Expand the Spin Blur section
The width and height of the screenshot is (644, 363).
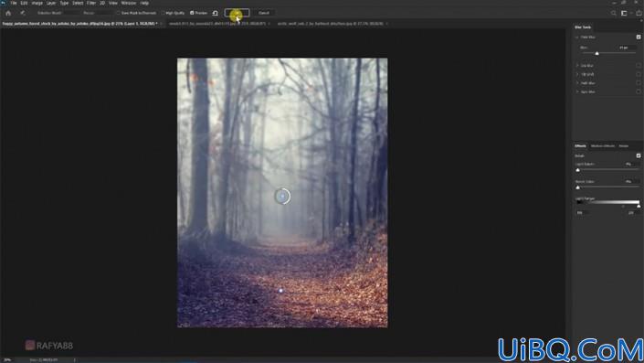pos(577,91)
